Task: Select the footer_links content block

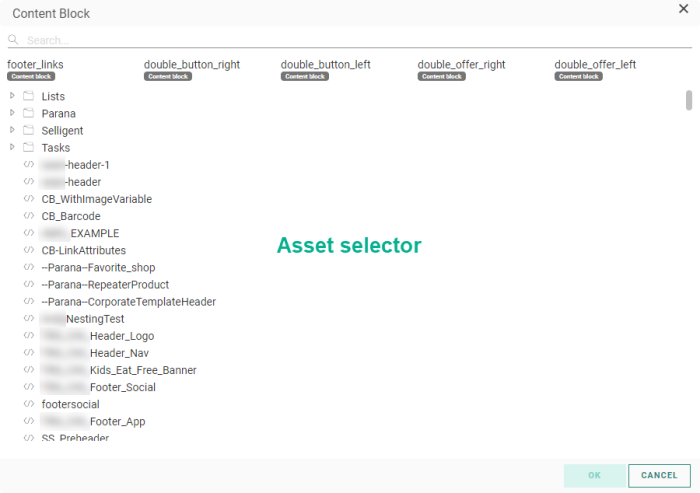Action: click(x=36, y=65)
